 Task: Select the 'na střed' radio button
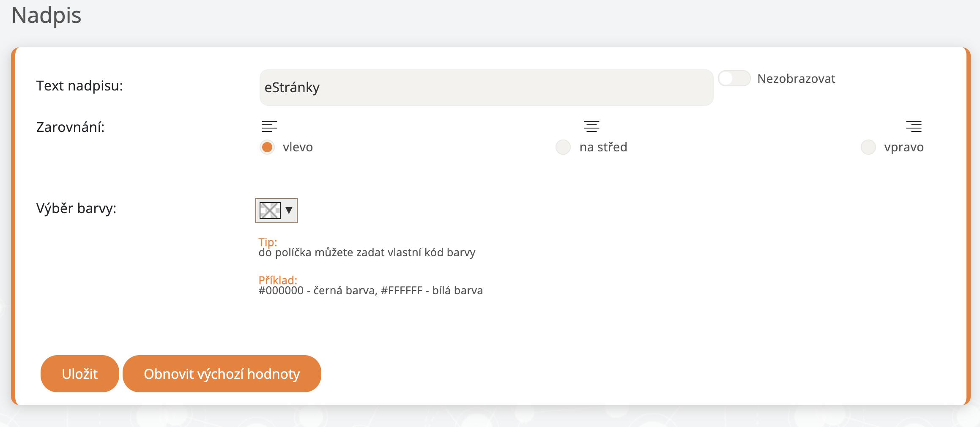pyautogui.click(x=563, y=147)
